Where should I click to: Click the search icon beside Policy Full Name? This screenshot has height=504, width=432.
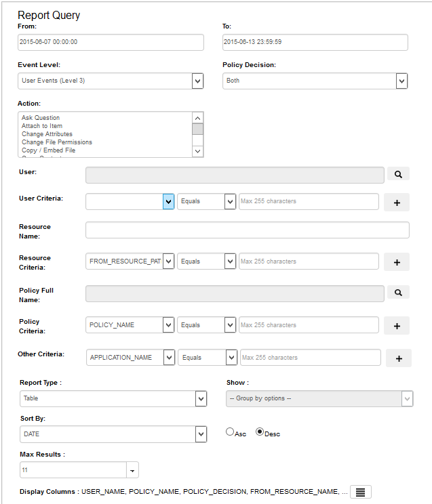[x=398, y=293]
